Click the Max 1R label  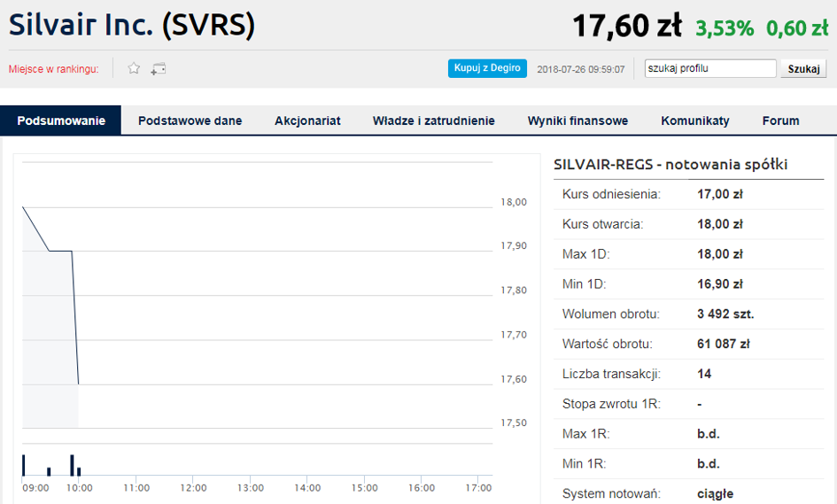pos(585,433)
